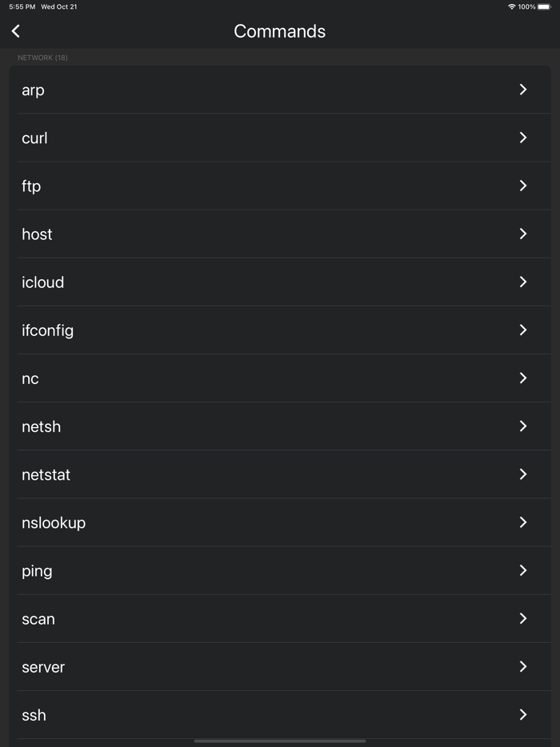Tap the back arrow icon

[16, 31]
